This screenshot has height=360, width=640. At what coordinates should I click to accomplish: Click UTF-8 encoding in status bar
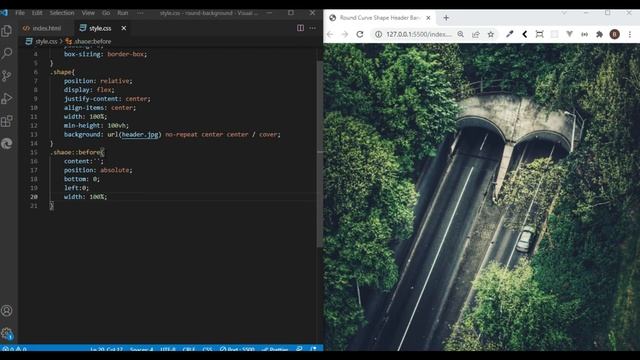[x=168, y=349]
